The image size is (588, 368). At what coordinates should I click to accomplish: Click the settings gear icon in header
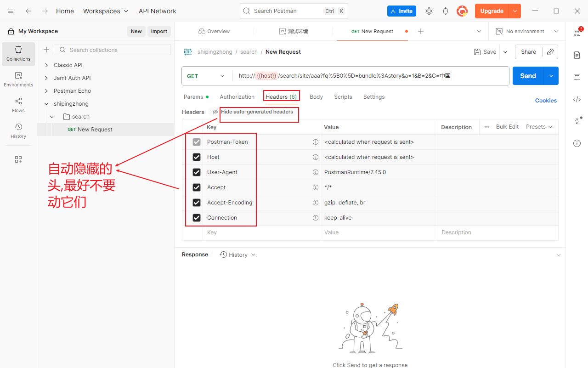coord(429,11)
